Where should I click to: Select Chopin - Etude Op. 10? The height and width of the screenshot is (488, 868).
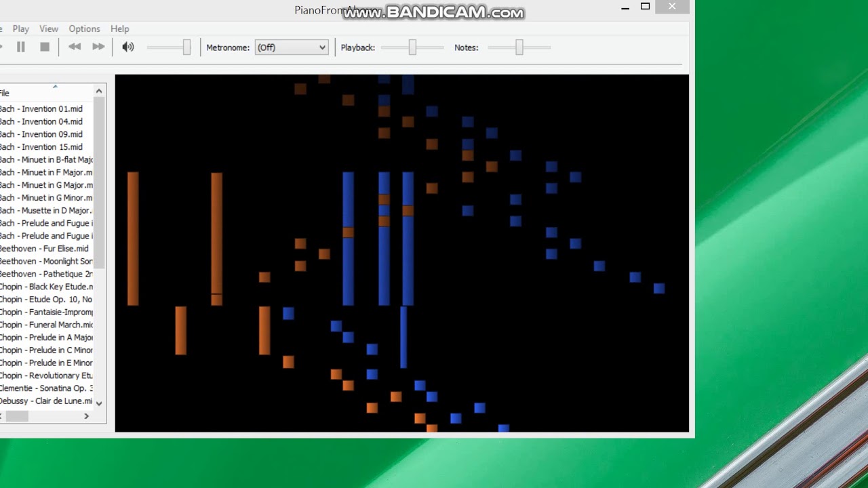[x=46, y=299]
